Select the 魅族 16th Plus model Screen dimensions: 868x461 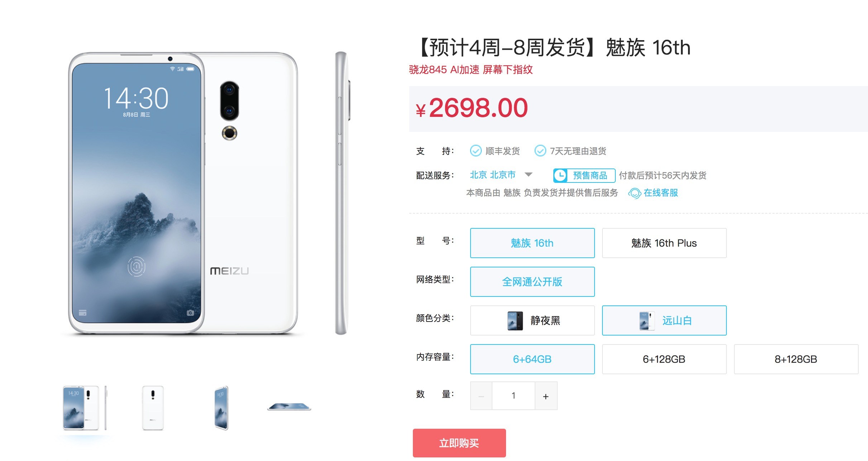[664, 243]
